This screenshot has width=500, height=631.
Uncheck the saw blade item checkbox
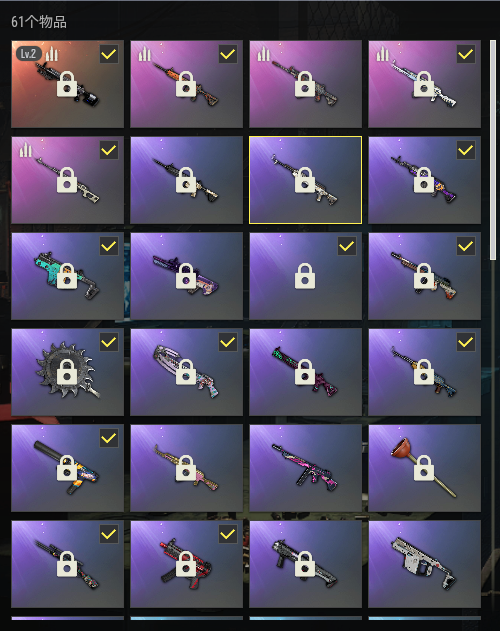pos(109,342)
